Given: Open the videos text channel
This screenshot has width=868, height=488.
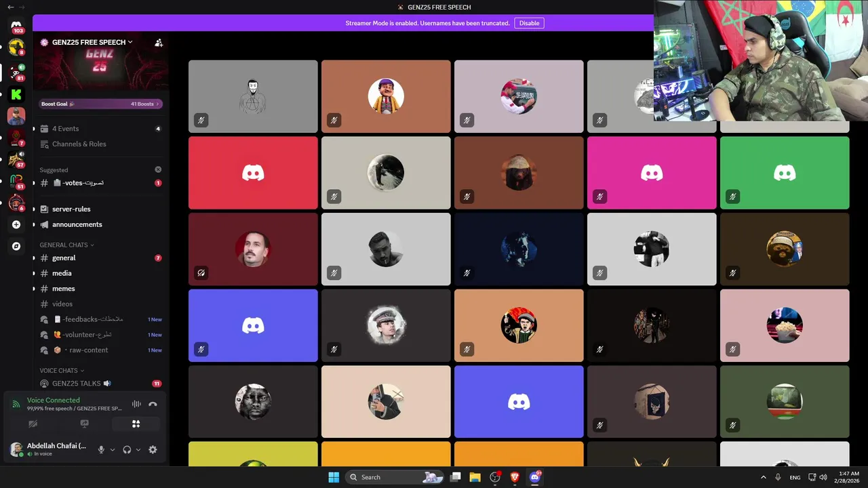Looking at the screenshot, I should tap(100, 304).
